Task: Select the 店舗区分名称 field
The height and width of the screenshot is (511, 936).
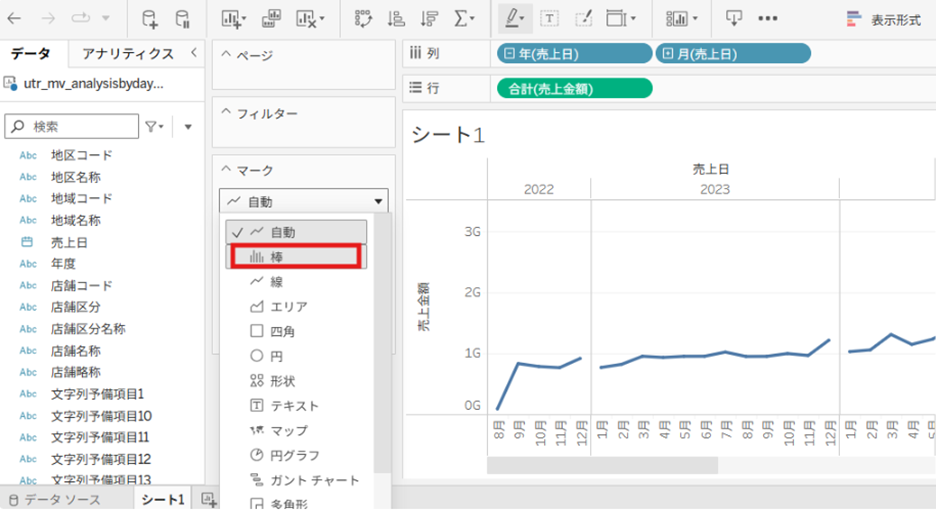Action: click(88, 329)
